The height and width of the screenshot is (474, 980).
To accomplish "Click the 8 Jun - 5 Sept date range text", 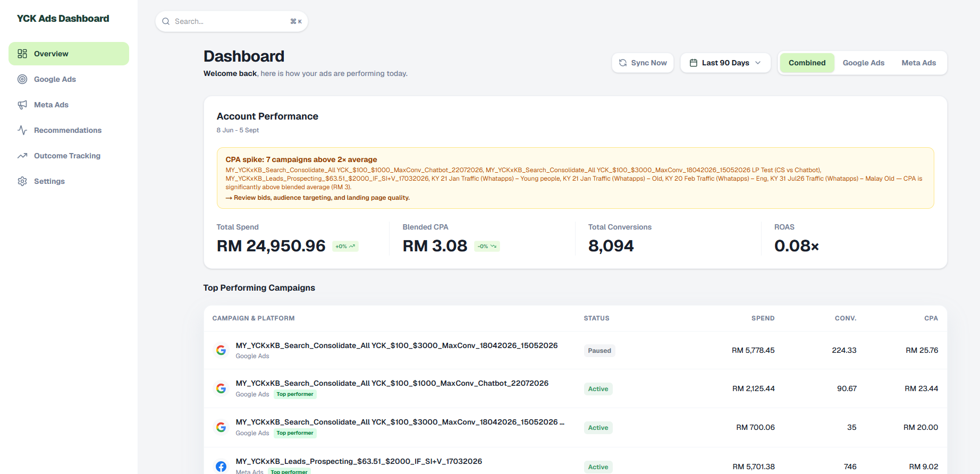I will [238, 130].
